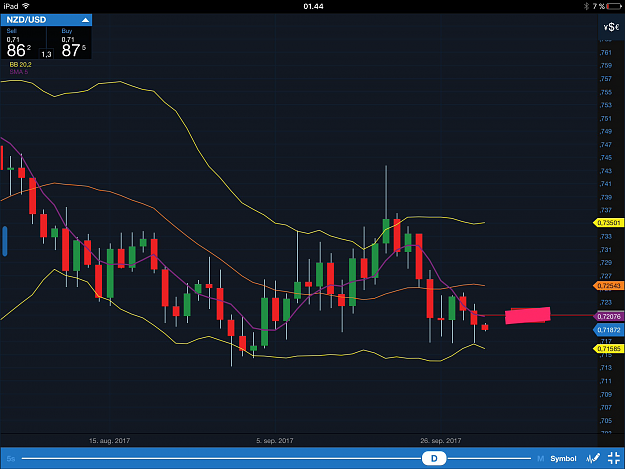Image resolution: width=625 pixels, height=469 pixels.
Task: Set timeframe to M at slider end
Action: coord(540,459)
